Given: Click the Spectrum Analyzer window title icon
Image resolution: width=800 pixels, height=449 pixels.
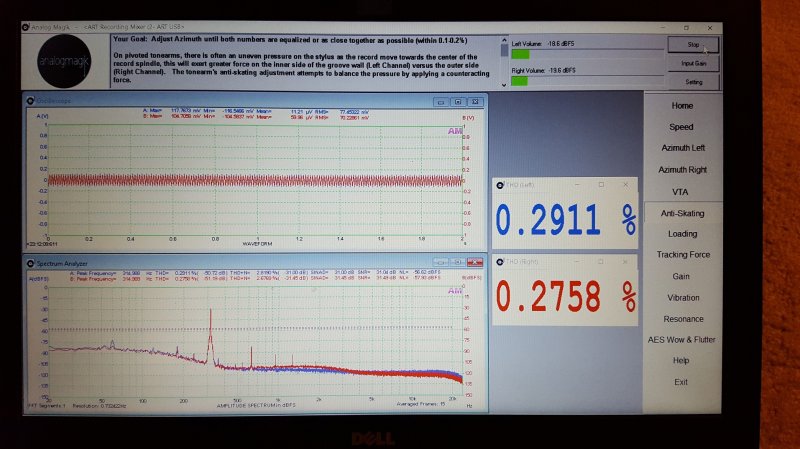Looking at the screenshot, I should [31, 263].
